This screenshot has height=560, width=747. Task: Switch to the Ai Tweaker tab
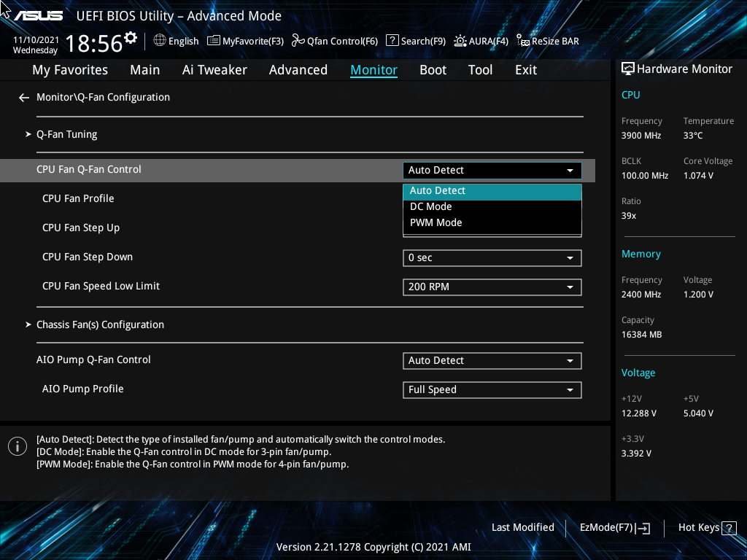[x=214, y=70]
